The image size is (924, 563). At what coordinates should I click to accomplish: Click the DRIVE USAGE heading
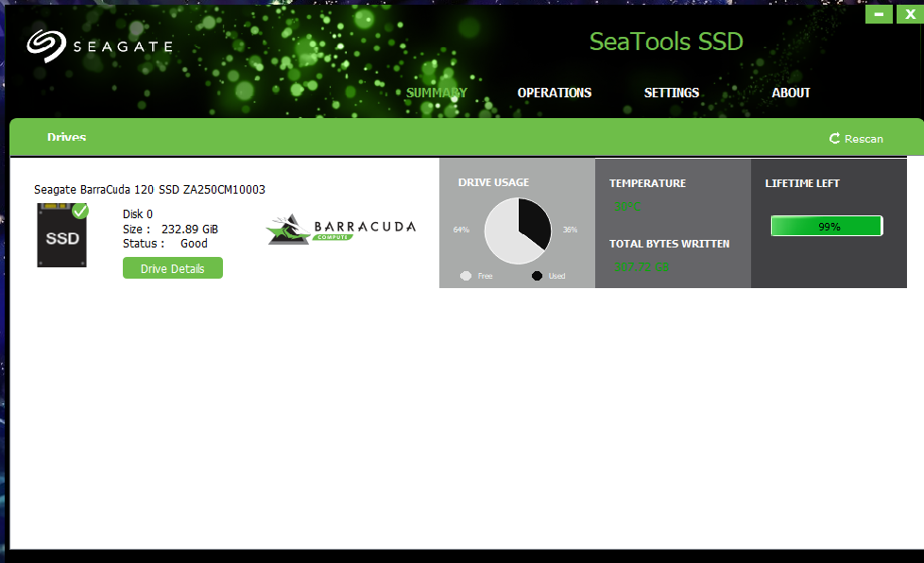[494, 182]
